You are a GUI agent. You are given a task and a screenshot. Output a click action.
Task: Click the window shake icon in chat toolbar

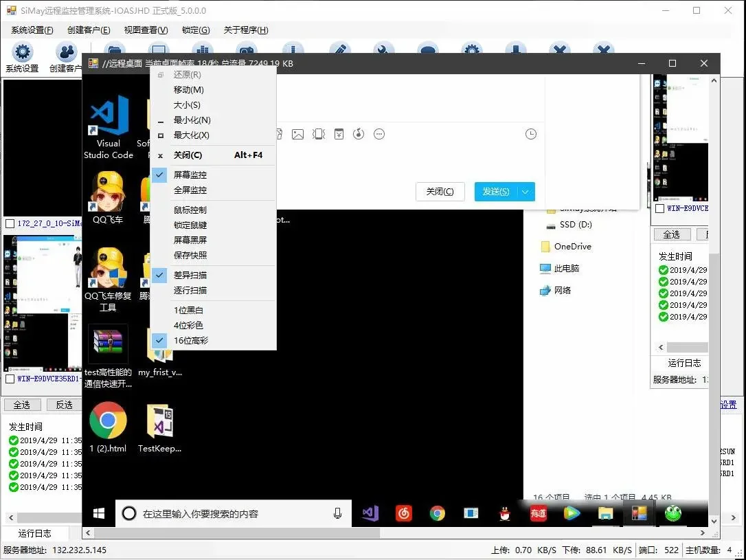point(319,134)
